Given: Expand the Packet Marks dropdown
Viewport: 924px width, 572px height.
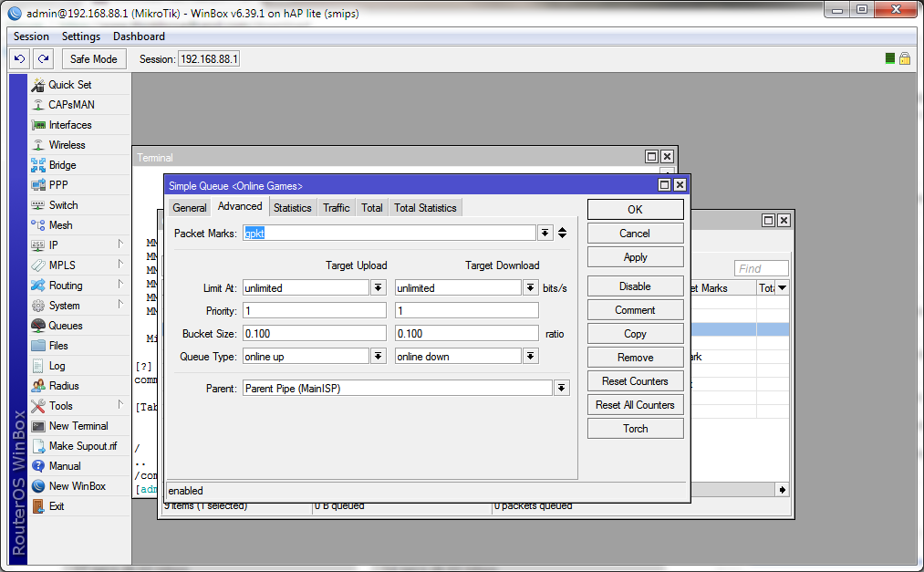Looking at the screenshot, I should (545, 233).
